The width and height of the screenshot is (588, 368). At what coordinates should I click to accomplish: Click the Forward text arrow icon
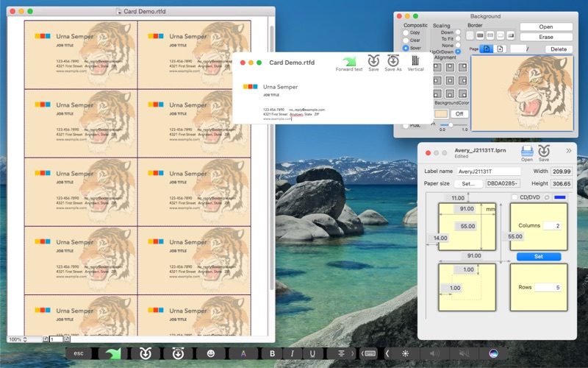(349, 61)
